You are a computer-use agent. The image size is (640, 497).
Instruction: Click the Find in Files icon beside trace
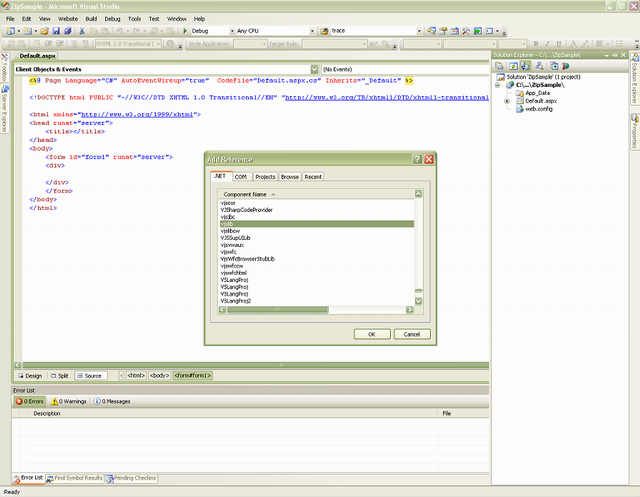click(324, 31)
